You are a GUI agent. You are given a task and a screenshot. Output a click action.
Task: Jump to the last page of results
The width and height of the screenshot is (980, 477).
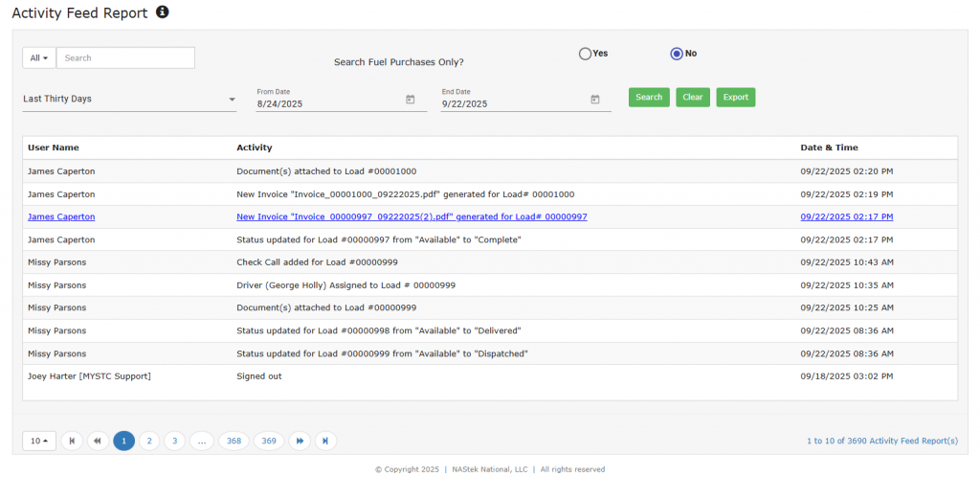325,441
